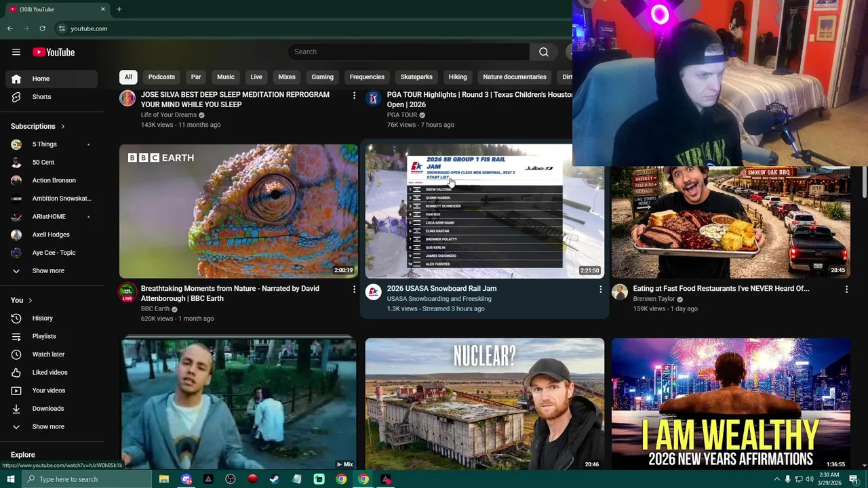Select the Par filter chip
The image size is (868, 488).
[196, 77]
